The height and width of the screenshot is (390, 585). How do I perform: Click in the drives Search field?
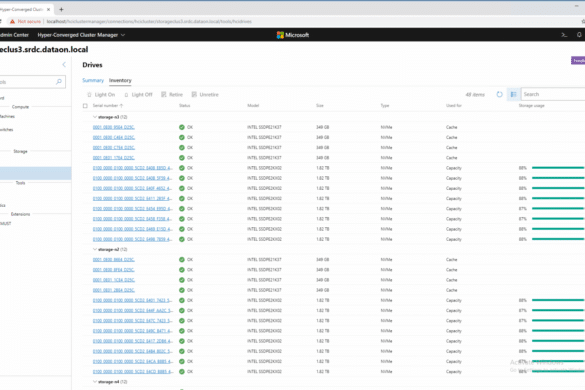tap(553, 94)
